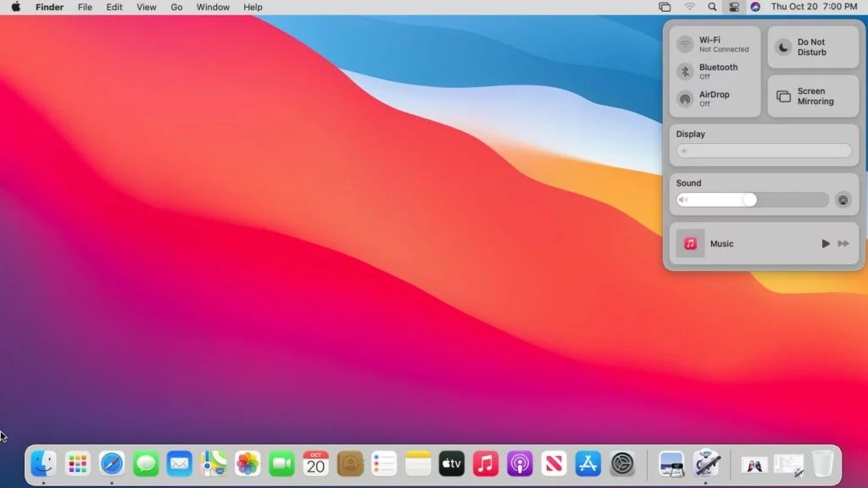Launch the Calendar app showing October 20
This screenshot has height=488, width=868.
(x=314, y=463)
